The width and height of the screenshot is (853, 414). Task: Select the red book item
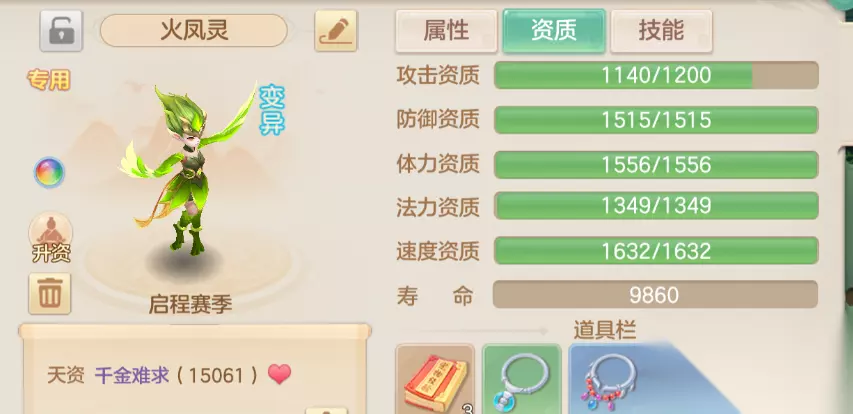click(x=435, y=379)
